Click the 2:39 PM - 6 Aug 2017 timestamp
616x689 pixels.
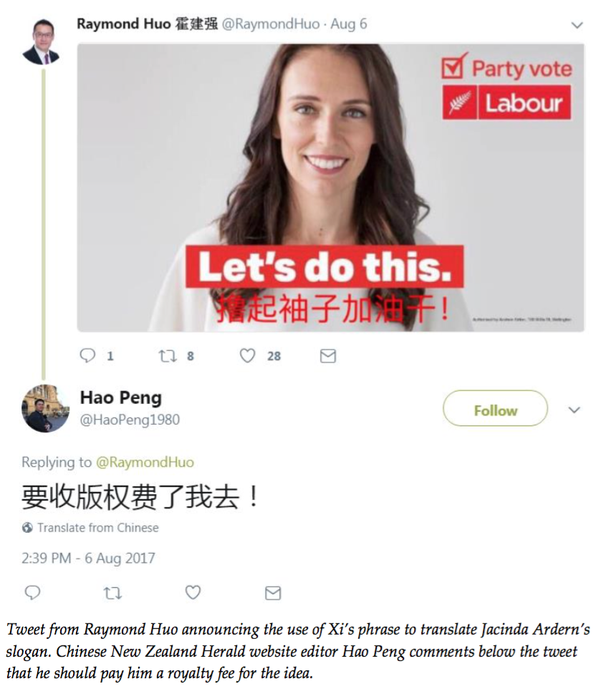tap(88, 558)
